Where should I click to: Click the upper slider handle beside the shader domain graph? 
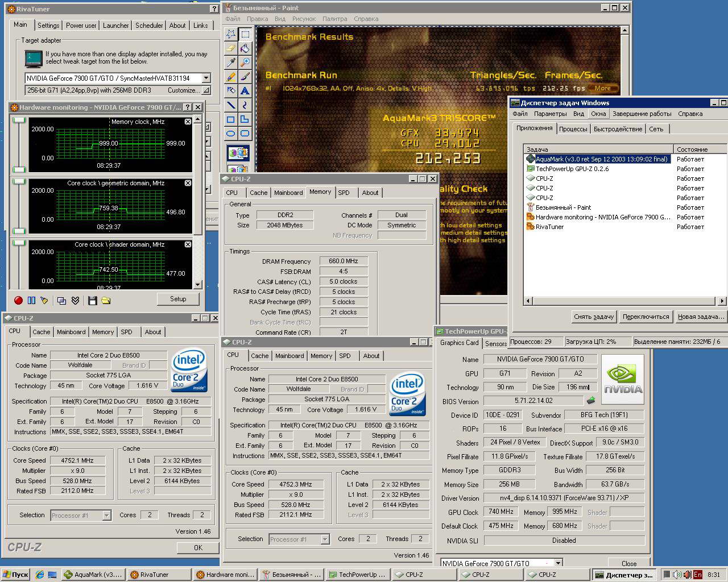tap(20, 243)
